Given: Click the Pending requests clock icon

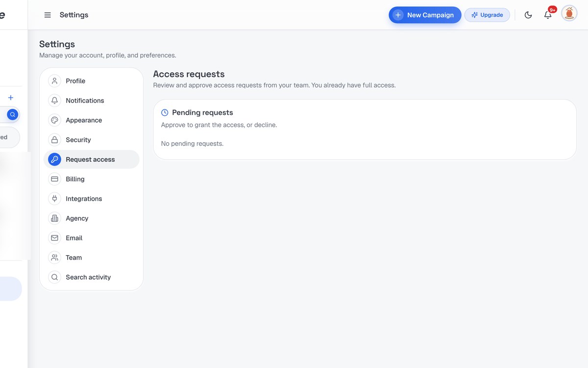Looking at the screenshot, I should tap(165, 113).
